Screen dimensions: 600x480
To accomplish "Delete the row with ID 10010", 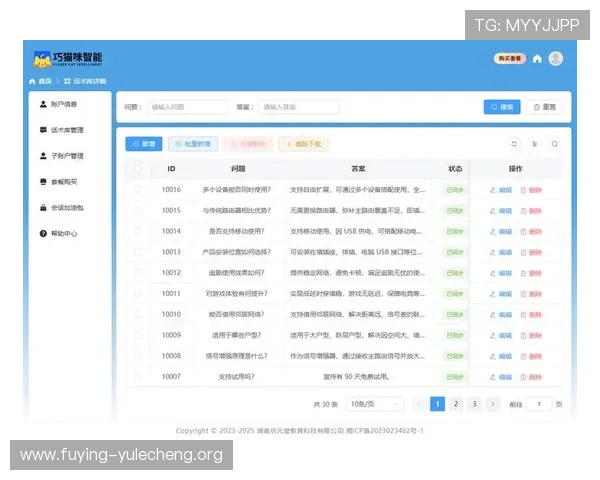I will tap(531, 315).
